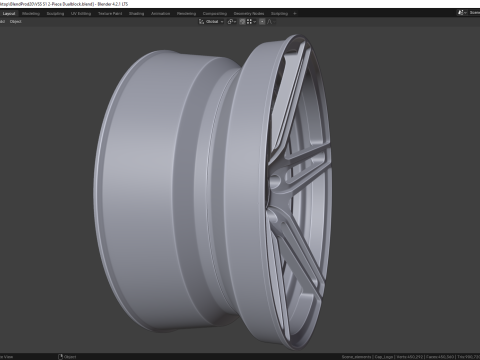The image size is (480, 360).
Task: Open the Object menu in viewport header
Action: [15, 22]
